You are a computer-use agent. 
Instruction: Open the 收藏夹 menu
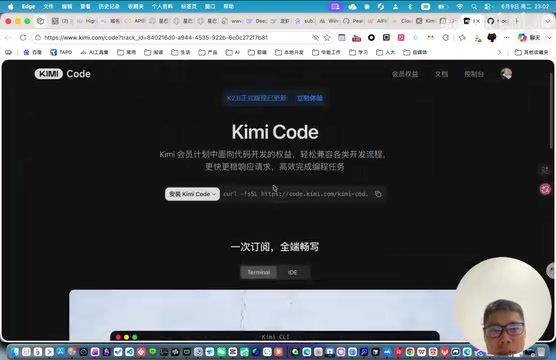pyautogui.click(x=135, y=6)
